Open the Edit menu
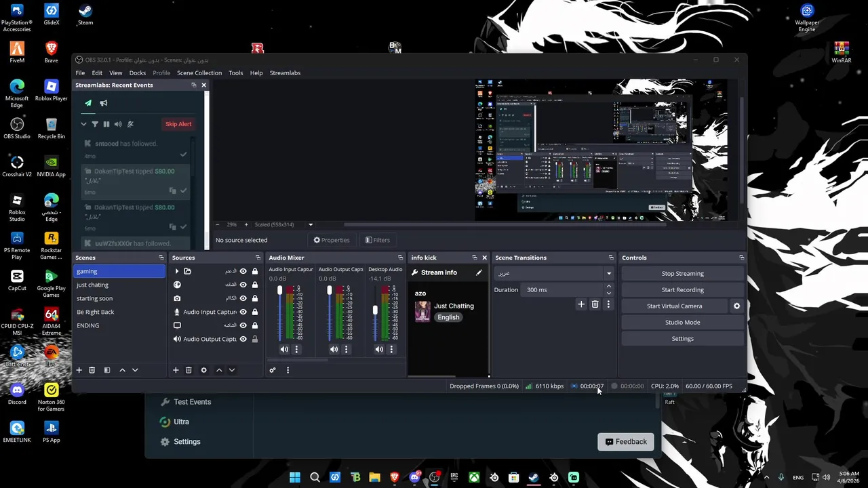868x488 pixels. pyautogui.click(x=97, y=73)
